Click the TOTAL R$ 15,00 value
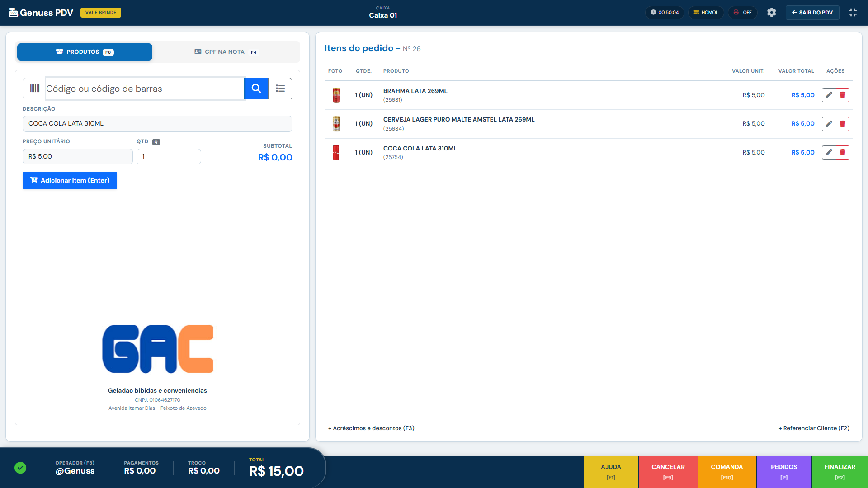The image size is (868, 488). [x=276, y=471]
